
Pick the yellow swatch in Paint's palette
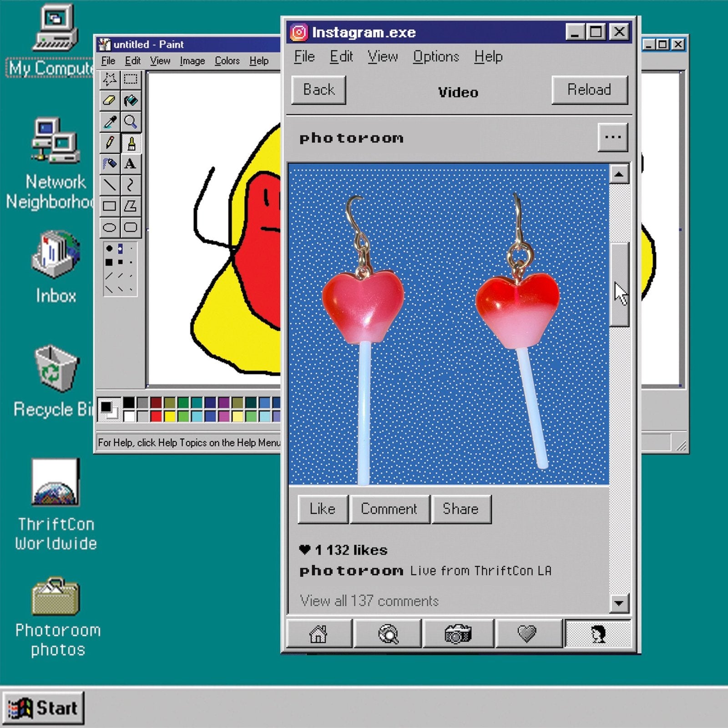170,416
